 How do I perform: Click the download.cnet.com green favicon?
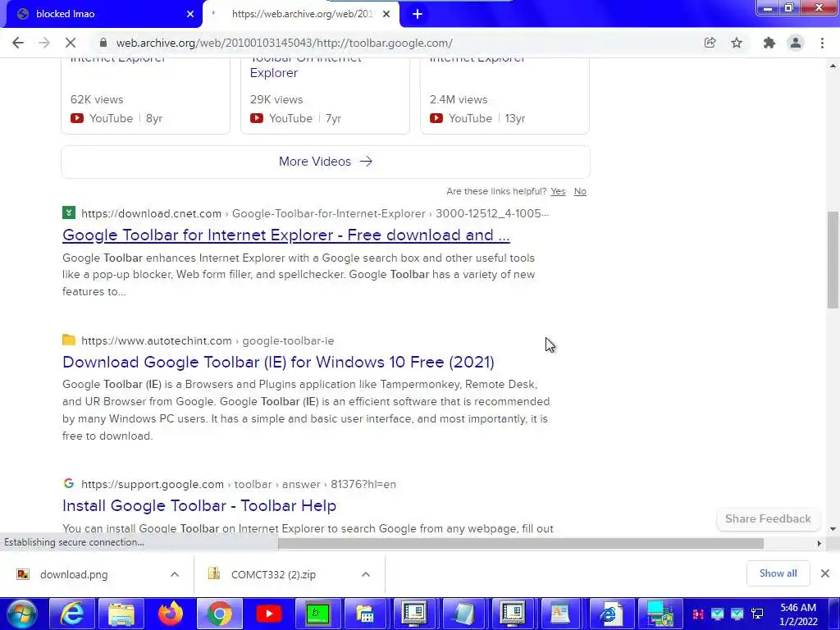click(x=69, y=212)
